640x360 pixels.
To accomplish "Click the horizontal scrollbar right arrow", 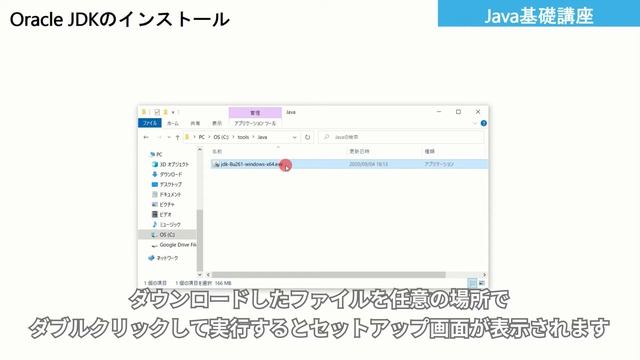I will [x=484, y=275].
